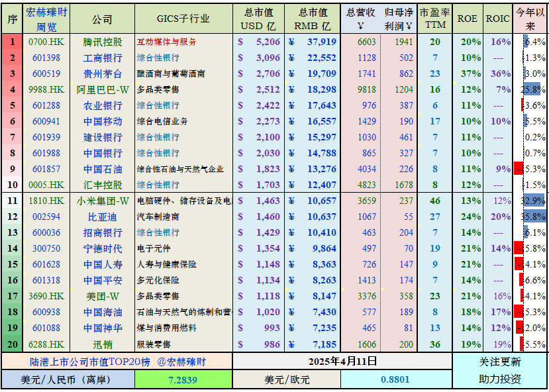Click the 多元化保险 industry cell
The width and height of the screenshot is (549, 392).
click(183, 280)
